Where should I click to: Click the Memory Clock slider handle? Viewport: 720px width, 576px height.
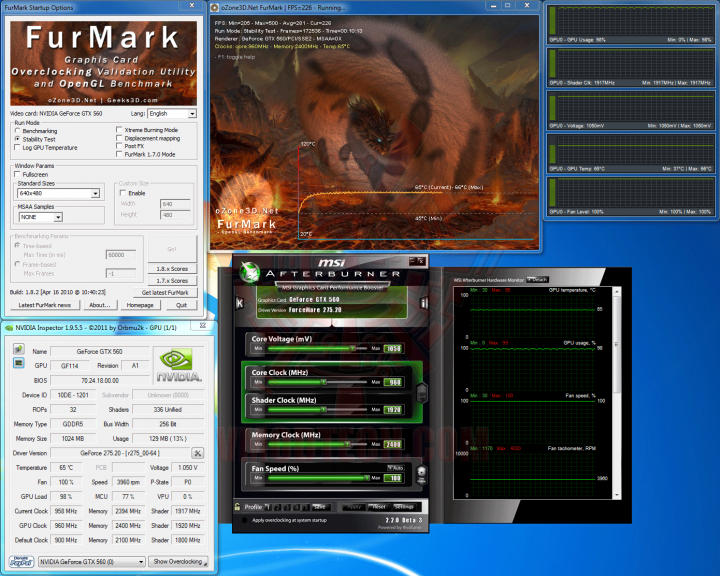click(348, 444)
